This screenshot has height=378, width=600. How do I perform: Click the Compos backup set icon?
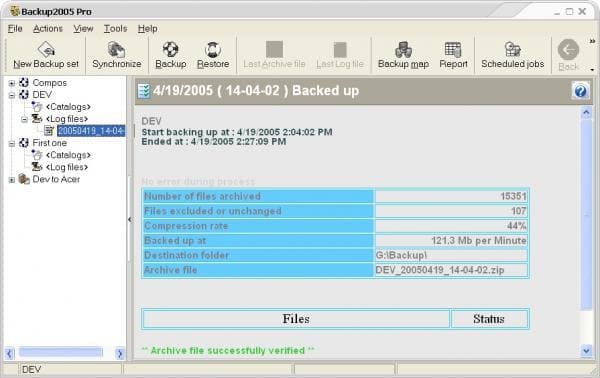coord(24,82)
